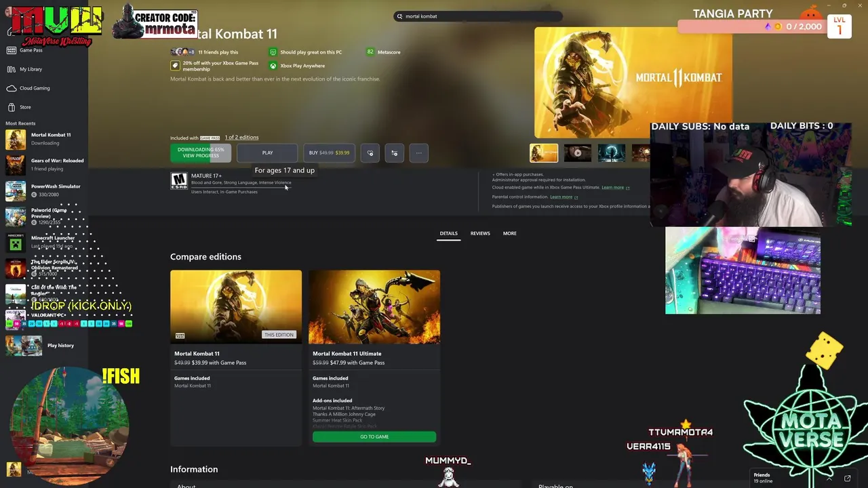Image resolution: width=868 pixels, height=488 pixels.
Task: Click the Play button
Action: (267, 153)
